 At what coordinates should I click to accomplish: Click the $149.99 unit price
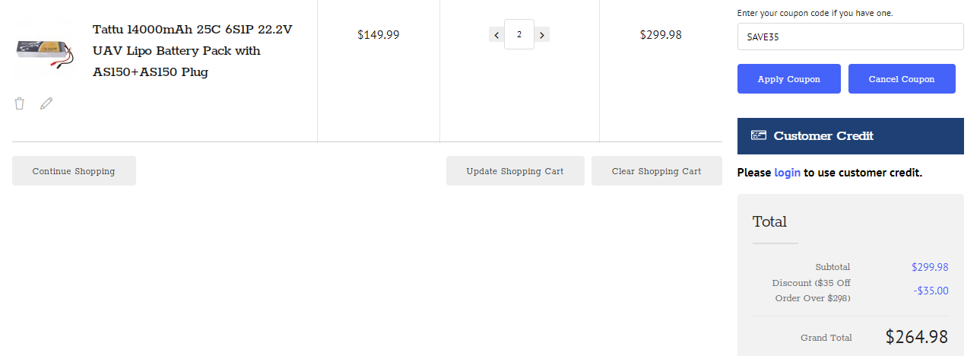(378, 35)
